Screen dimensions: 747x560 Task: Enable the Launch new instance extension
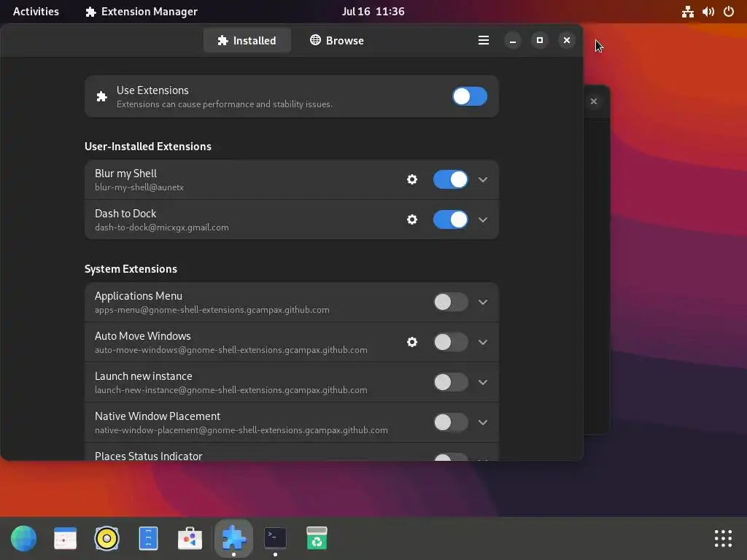coord(451,382)
